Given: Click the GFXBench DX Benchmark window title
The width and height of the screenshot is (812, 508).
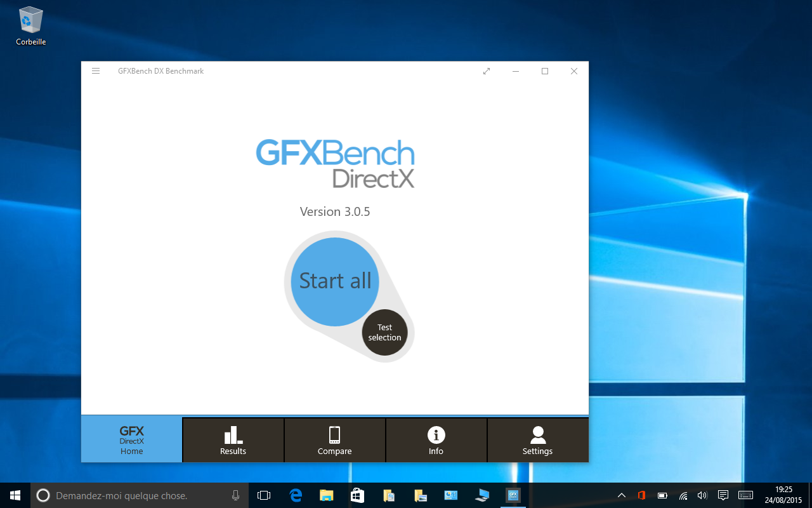Looking at the screenshot, I should [161, 71].
